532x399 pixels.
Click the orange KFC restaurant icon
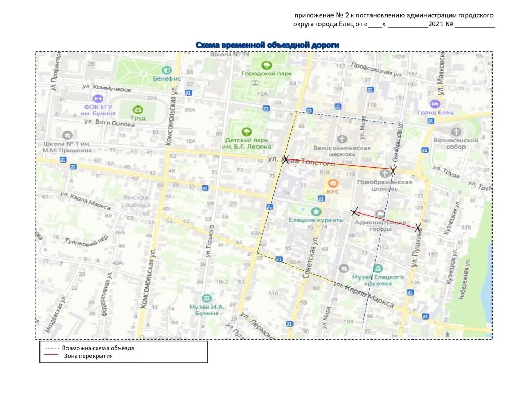333,183
